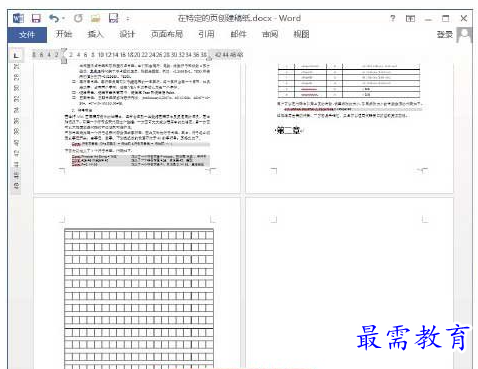Switch to the 开始 (Home) tab

click(63, 34)
